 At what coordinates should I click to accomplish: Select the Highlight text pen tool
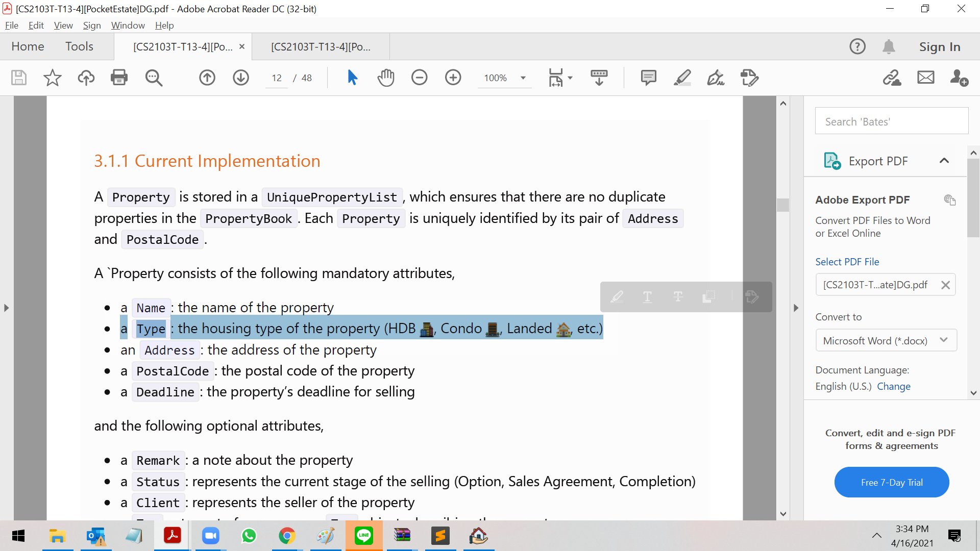click(682, 78)
